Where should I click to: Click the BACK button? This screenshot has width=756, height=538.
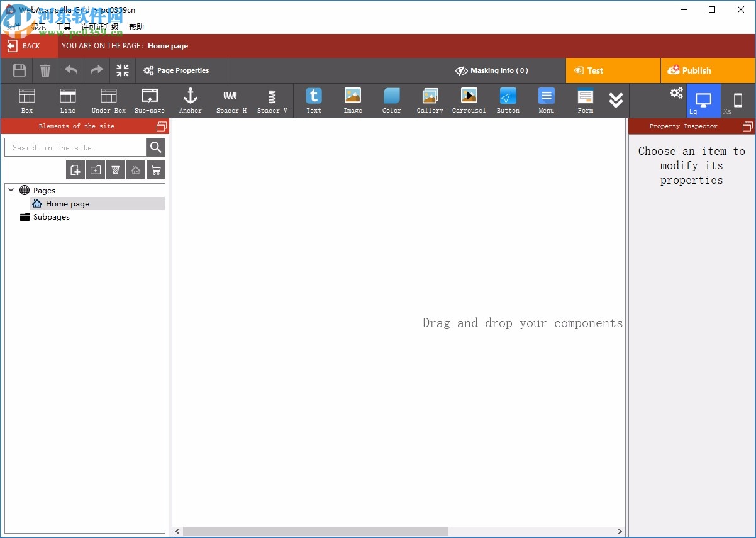click(30, 46)
